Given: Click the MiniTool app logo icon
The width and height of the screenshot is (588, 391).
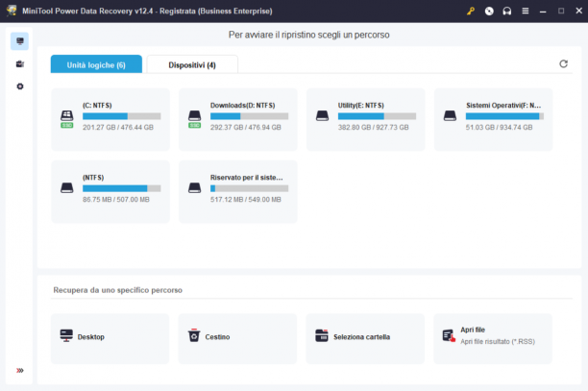Looking at the screenshot, I should [x=12, y=11].
